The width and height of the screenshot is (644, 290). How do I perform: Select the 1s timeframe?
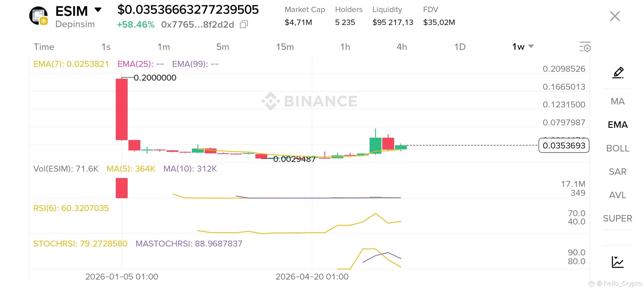tap(106, 47)
